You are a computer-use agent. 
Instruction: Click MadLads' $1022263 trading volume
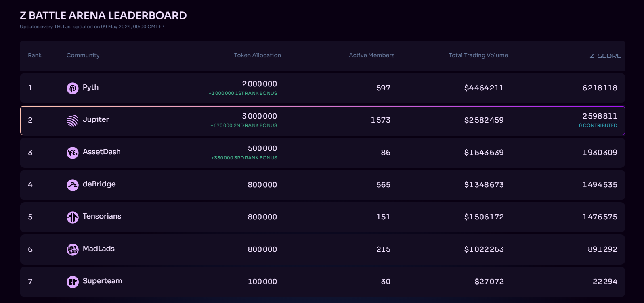point(484,249)
